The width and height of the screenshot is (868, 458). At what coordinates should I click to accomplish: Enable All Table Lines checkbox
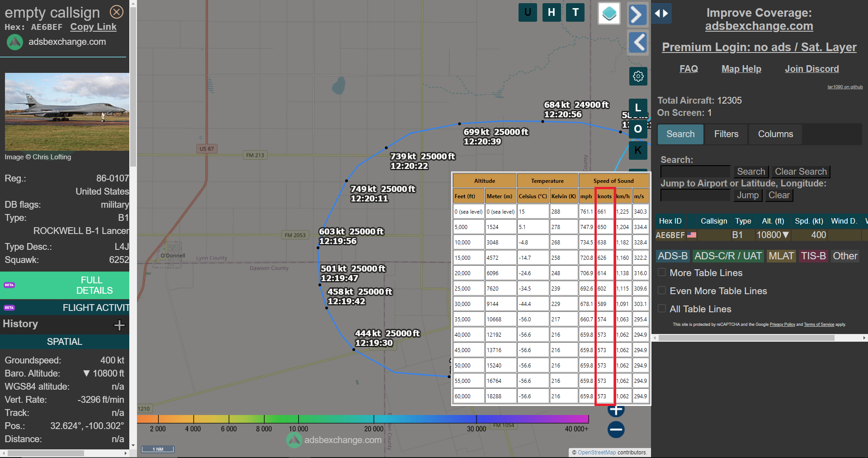[662, 309]
